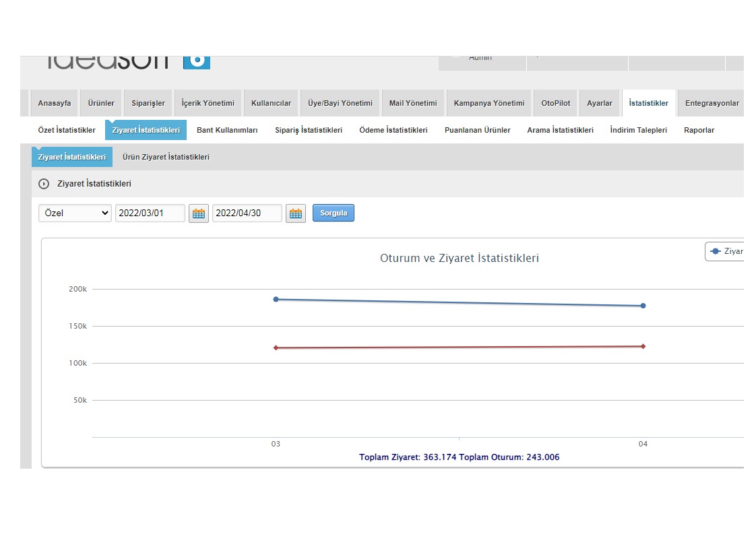Open the Entegrasyonlar tab

pos(712,103)
